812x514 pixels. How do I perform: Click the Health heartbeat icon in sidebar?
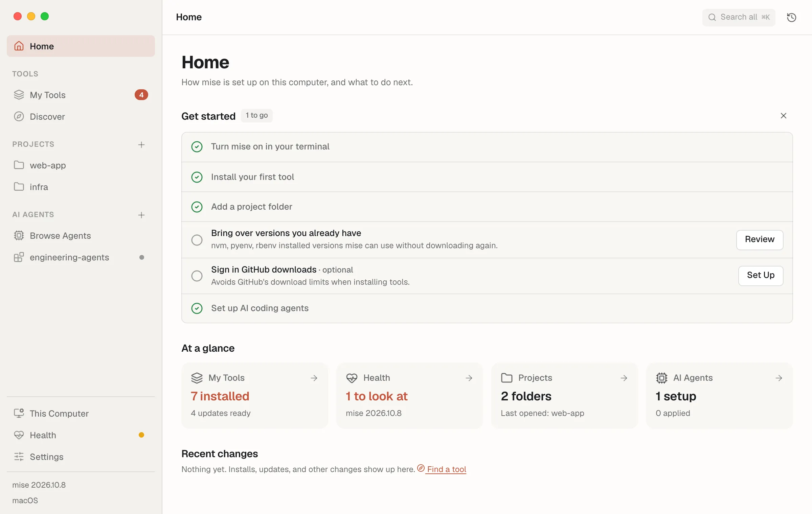[19, 435]
